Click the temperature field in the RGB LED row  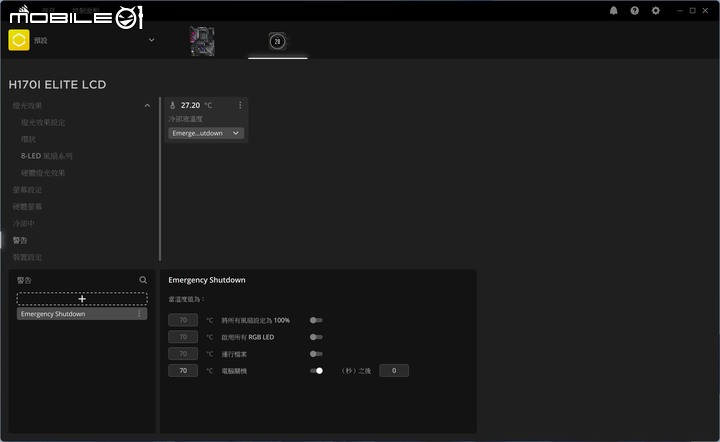183,337
